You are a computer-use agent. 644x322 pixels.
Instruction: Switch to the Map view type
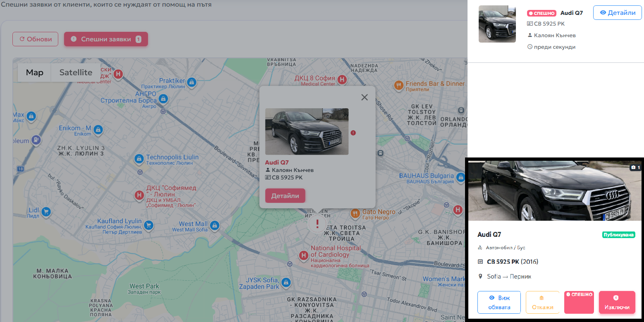34,72
